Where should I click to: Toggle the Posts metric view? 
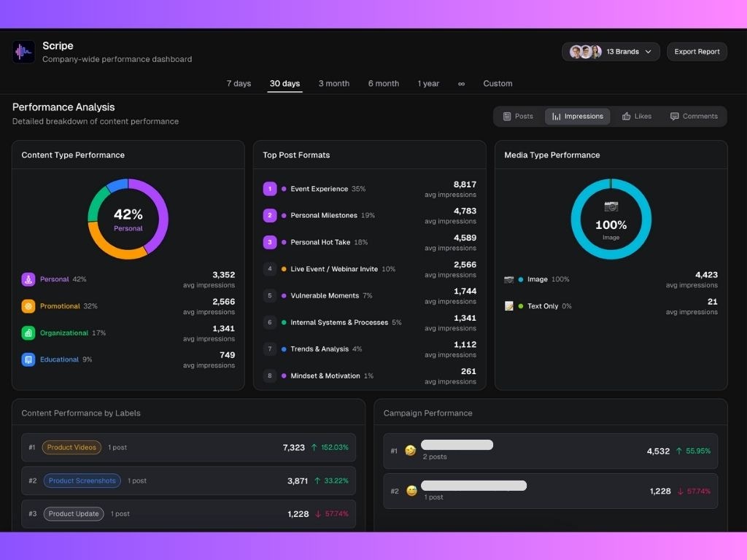pos(518,116)
